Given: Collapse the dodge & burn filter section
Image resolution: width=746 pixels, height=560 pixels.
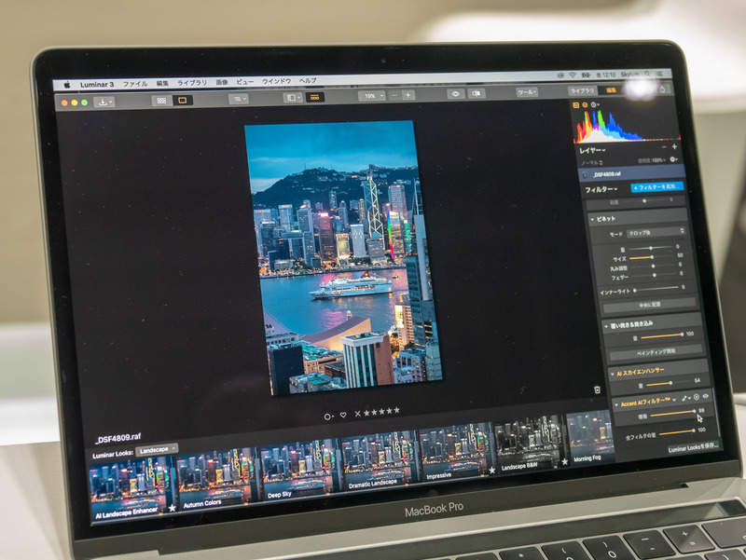Looking at the screenshot, I should tap(605, 326).
